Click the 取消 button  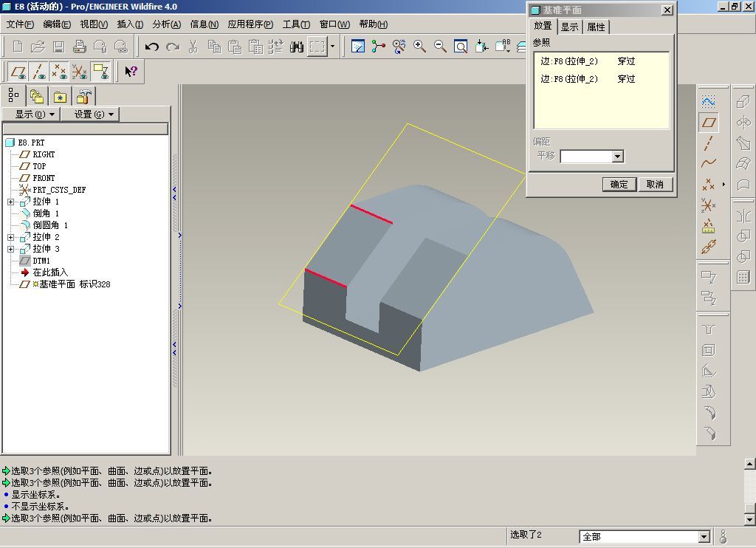[655, 185]
